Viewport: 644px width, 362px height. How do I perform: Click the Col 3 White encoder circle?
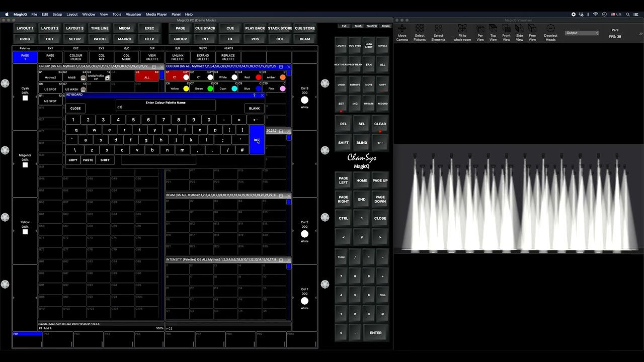click(x=304, y=100)
